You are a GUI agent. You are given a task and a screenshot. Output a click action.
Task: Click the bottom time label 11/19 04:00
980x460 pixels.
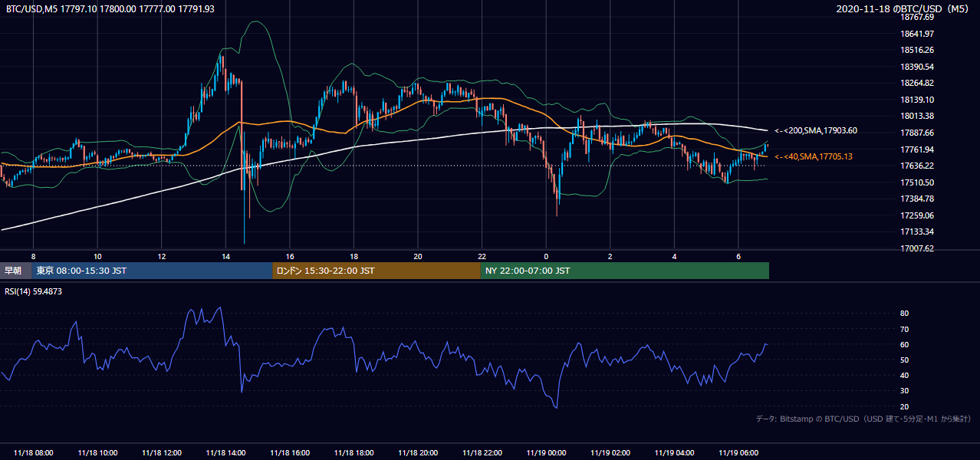click(674, 453)
